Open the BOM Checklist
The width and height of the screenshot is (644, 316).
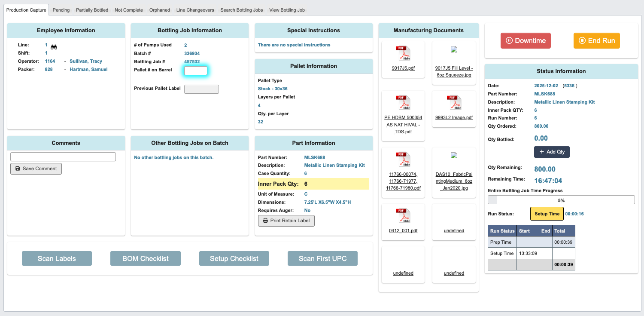146,258
